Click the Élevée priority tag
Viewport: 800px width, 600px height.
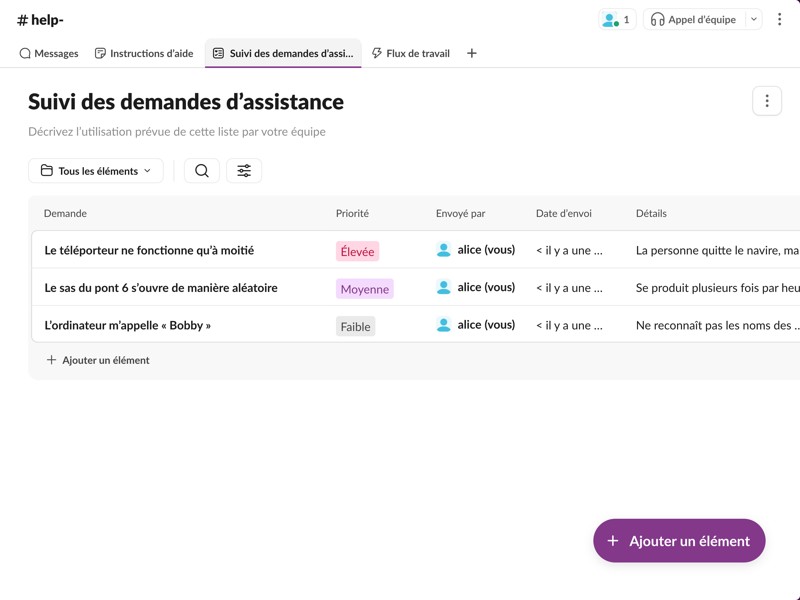357,252
